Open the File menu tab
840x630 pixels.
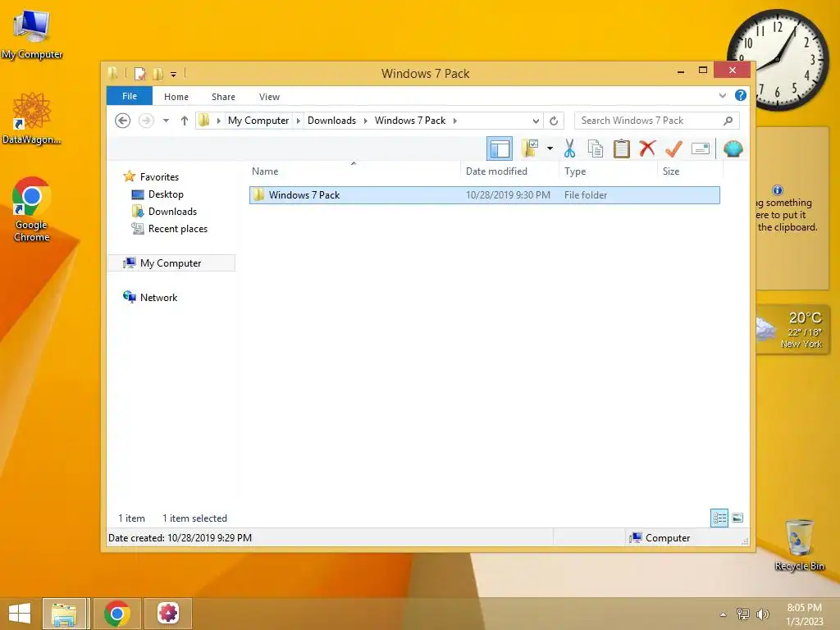(x=130, y=96)
